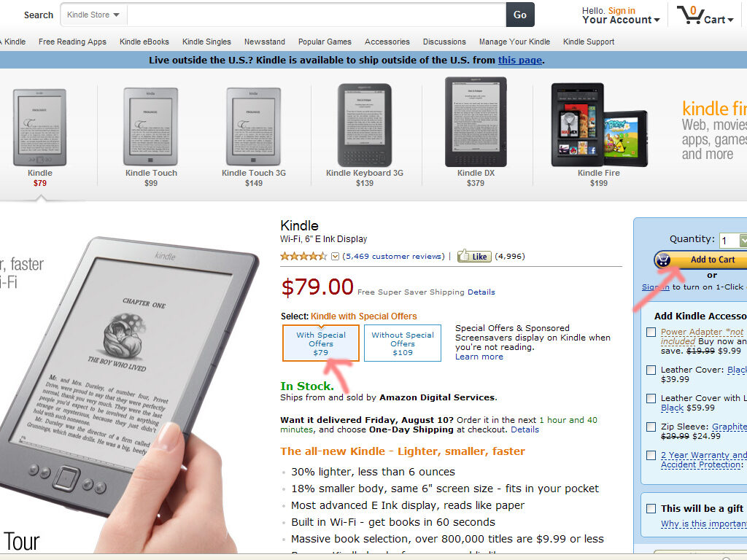This screenshot has width=747, height=560.
Task: Expand the Your Account dropdown
Action: pyautogui.click(x=621, y=20)
